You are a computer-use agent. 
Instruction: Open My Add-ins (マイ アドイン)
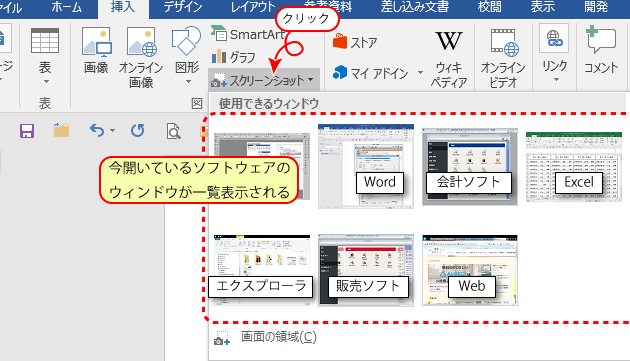click(371, 73)
